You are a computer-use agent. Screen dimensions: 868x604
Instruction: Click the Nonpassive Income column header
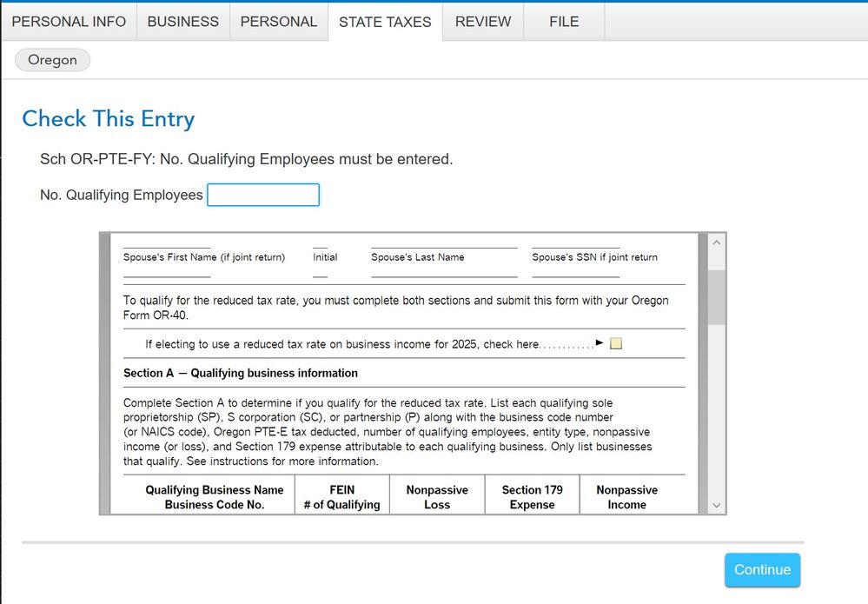tap(626, 494)
